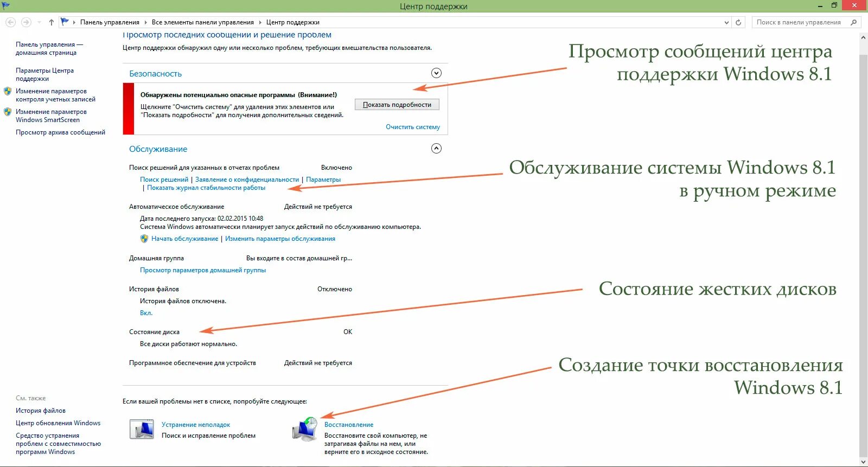Click the window flag icon in title bar
This screenshot has width=868, height=467.
pos(6,5)
